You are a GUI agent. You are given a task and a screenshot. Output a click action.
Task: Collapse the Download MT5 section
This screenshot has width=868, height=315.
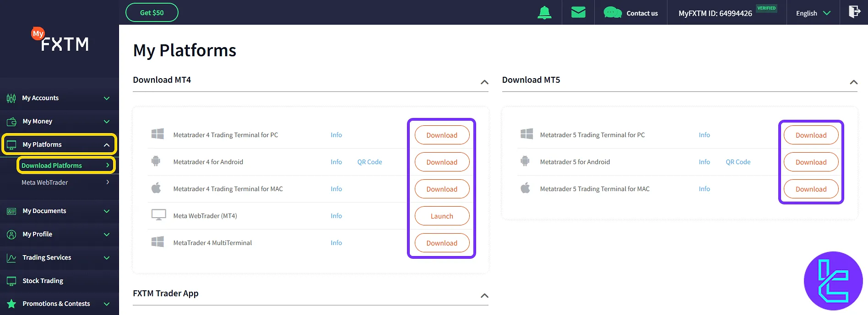point(853,82)
